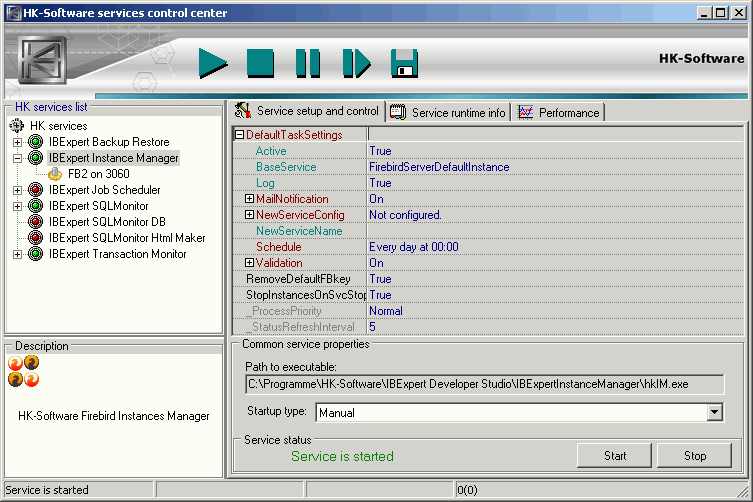Screen dimensions: 753x502
Task: Expand the IBExpert SQLMonitor node
Action: pyautogui.click(x=17, y=206)
